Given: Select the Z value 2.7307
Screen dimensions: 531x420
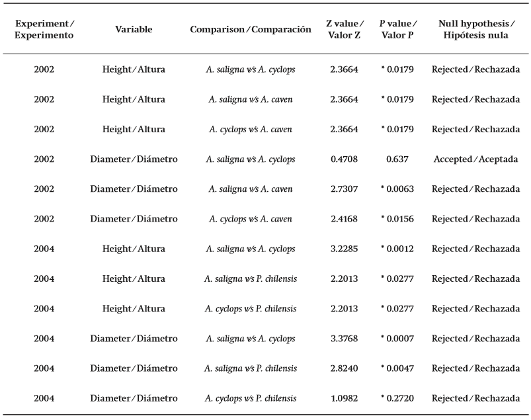Looking at the screenshot, I should [344, 189].
